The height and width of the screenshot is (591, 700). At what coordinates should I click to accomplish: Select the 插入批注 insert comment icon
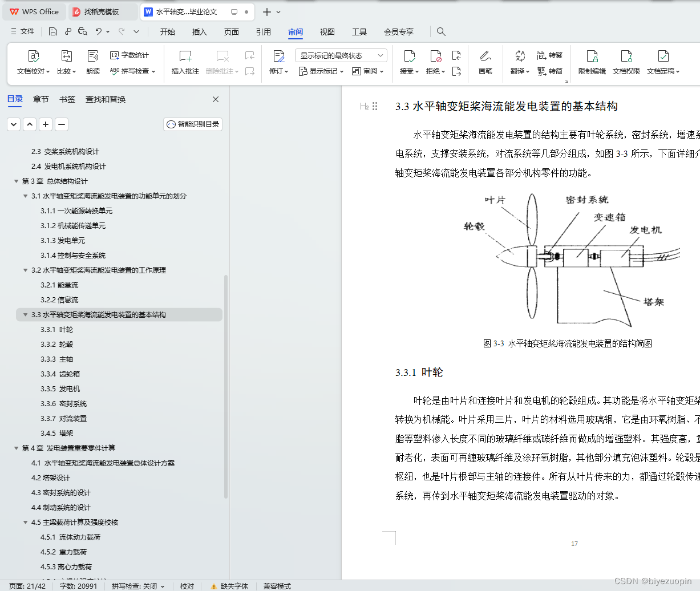tap(185, 63)
